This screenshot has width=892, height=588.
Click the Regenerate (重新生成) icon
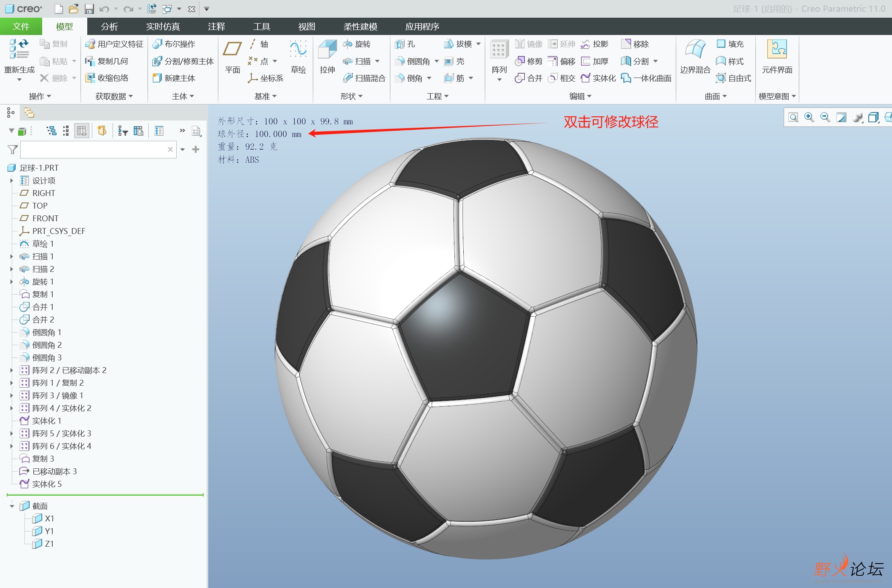point(19,49)
